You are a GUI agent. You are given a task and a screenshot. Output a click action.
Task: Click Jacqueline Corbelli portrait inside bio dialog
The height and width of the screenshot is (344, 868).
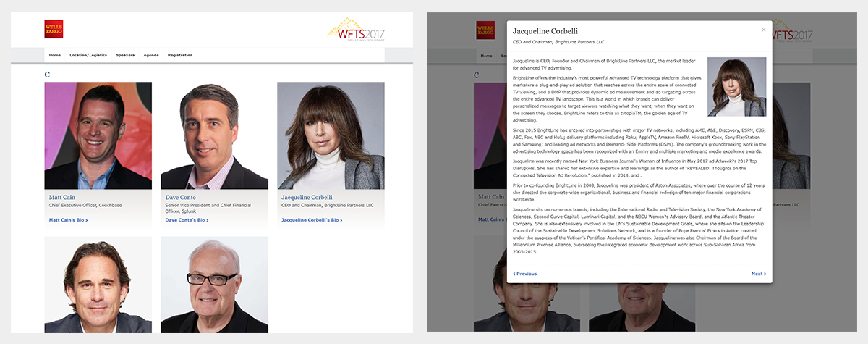tap(736, 87)
